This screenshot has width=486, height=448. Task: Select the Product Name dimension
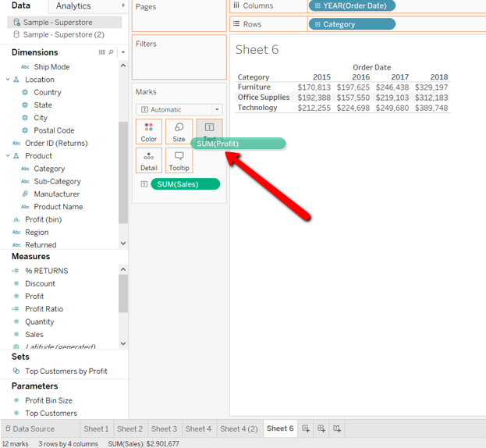tap(59, 207)
